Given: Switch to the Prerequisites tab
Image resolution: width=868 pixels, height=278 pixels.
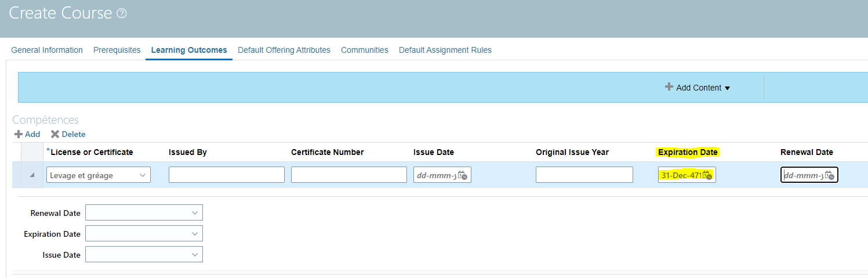Looking at the screenshot, I should point(117,50).
